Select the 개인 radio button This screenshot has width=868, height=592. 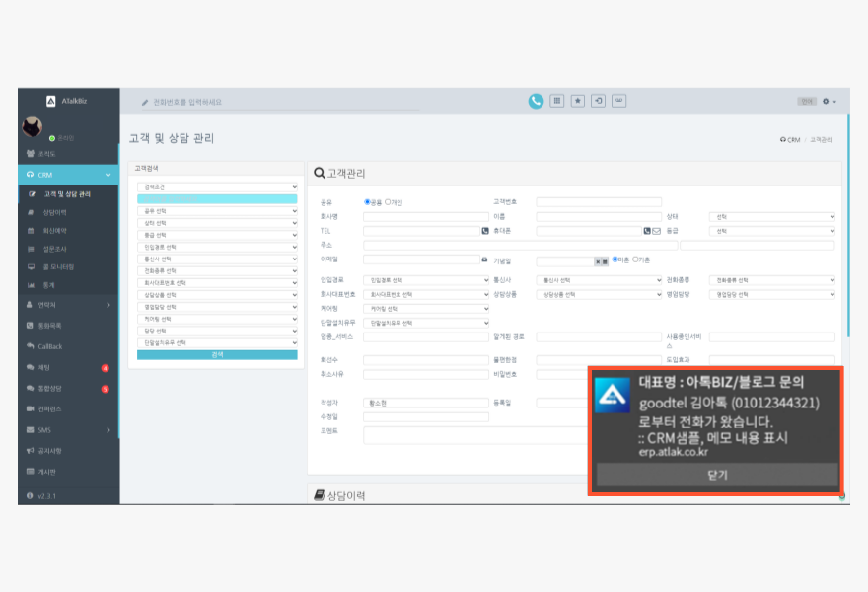click(x=388, y=202)
